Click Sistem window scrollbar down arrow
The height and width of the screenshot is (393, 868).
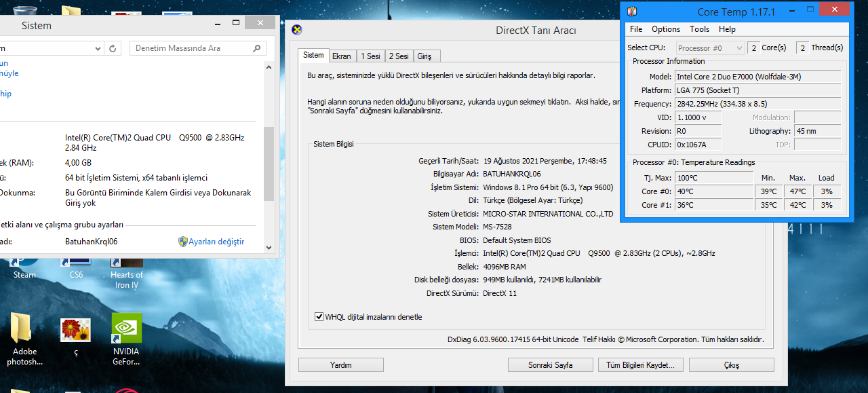(269, 248)
